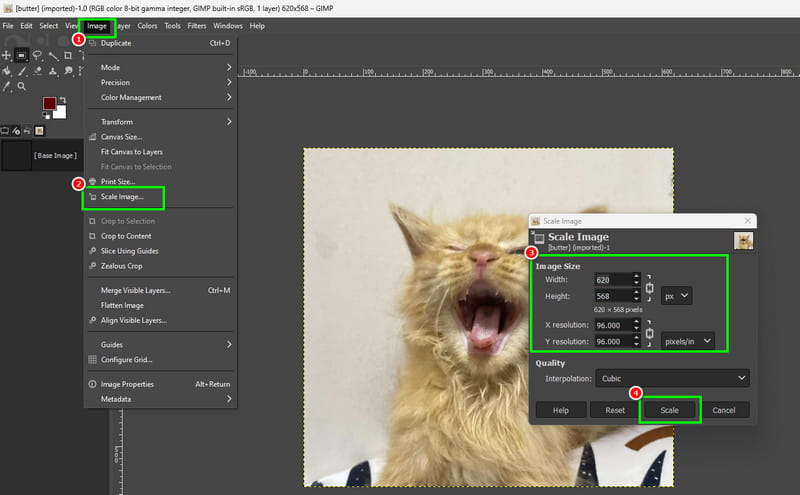Open the dark red foreground color swatch

pyautogui.click(x=49, y=104)
